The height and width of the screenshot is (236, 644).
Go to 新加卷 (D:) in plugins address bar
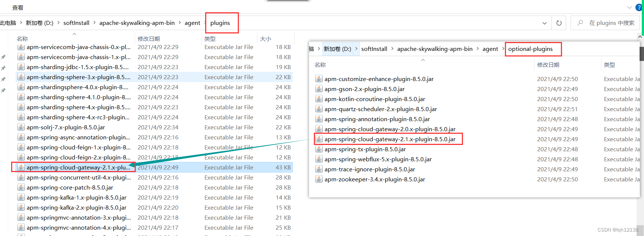click(x=40, y=23)
